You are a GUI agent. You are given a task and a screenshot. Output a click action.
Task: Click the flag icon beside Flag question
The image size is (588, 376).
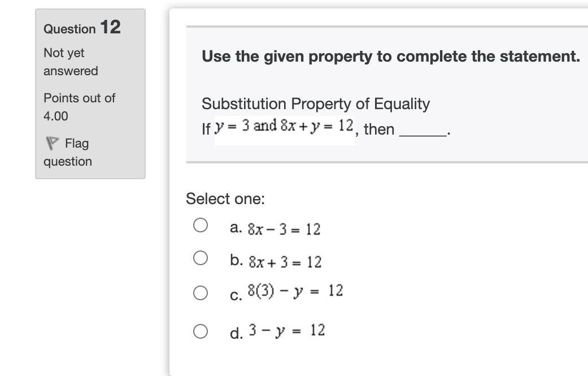click(x=51, y=144)
